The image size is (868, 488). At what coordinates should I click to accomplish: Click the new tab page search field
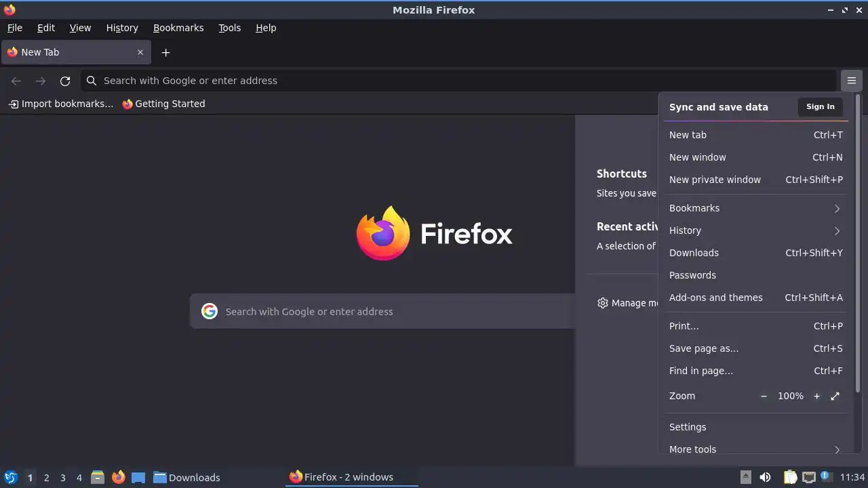pos(382,311)
